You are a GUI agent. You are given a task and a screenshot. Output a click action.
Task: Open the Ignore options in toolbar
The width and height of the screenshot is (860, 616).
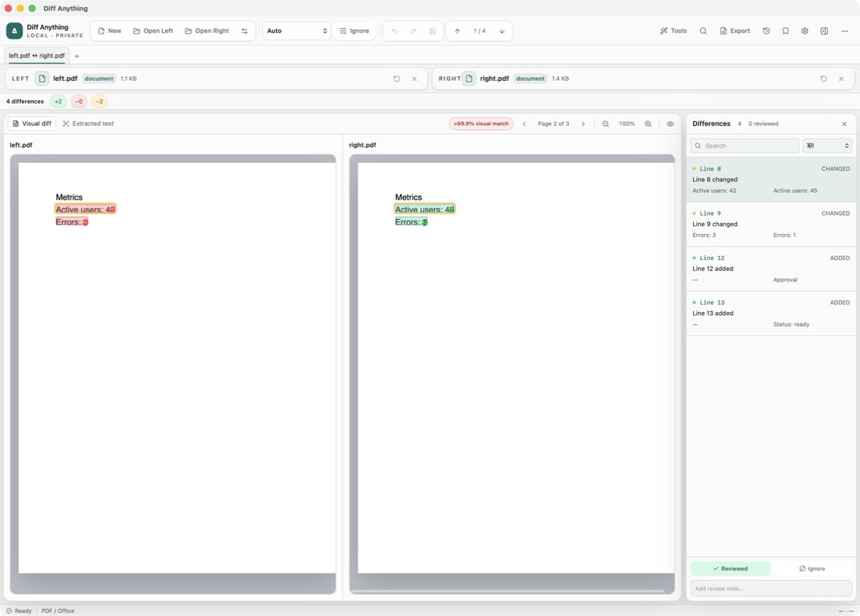tap(355, 30)
